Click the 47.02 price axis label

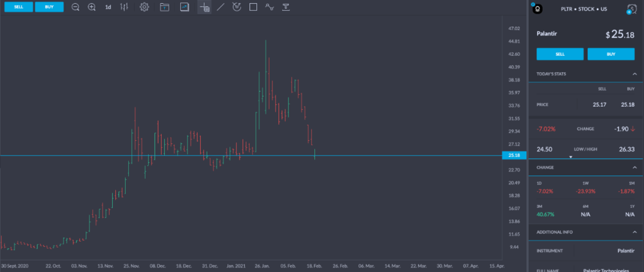pos(514,29)
